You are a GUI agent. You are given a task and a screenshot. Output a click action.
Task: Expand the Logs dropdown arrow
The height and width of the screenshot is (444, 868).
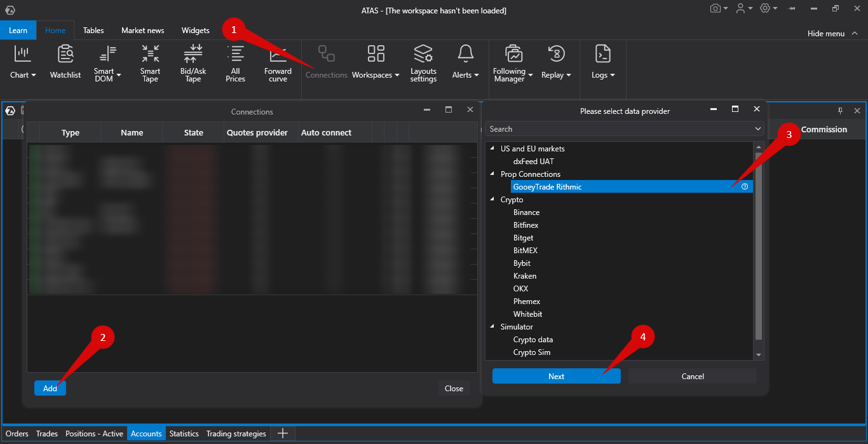tap(613, 75)
